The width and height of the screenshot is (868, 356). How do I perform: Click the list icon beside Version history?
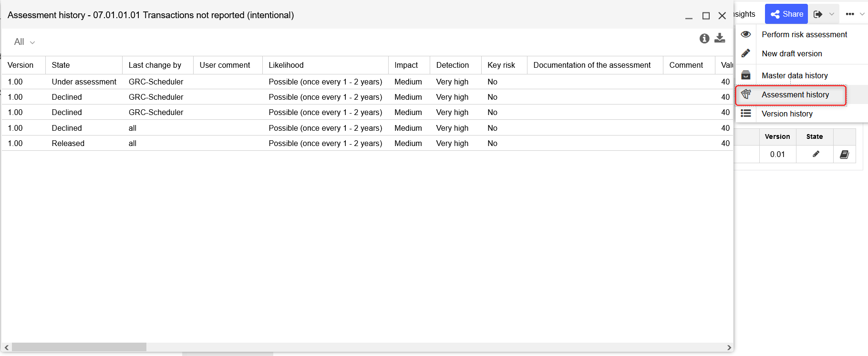coord(746,114)
